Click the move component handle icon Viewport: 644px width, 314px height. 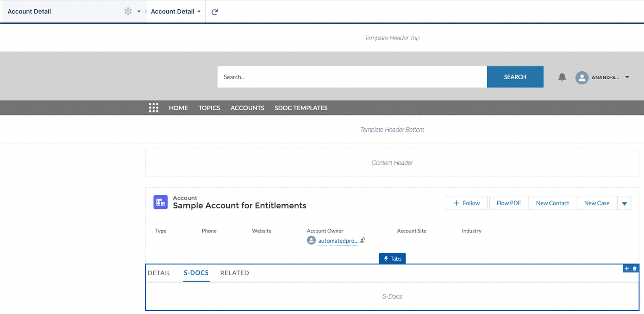[x=627, y=269]
